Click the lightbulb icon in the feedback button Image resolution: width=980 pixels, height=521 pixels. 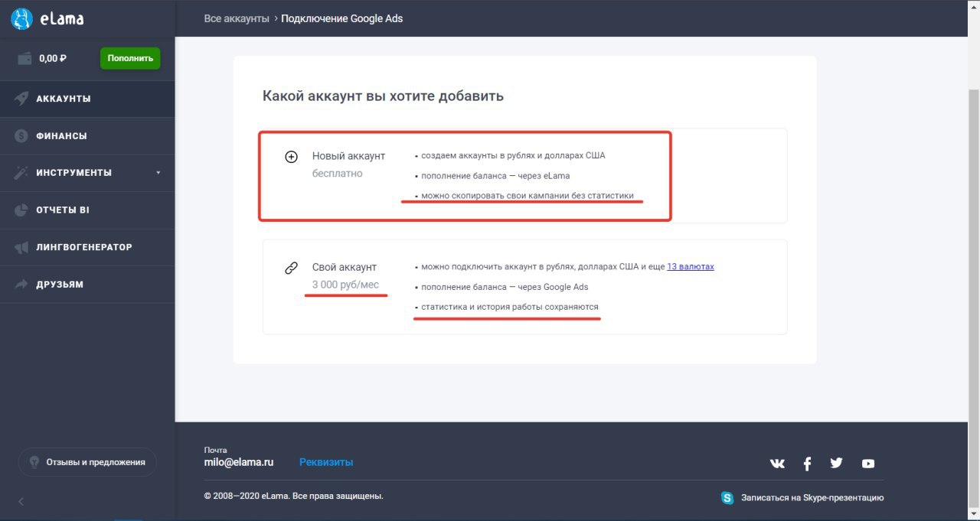(34, 462)
